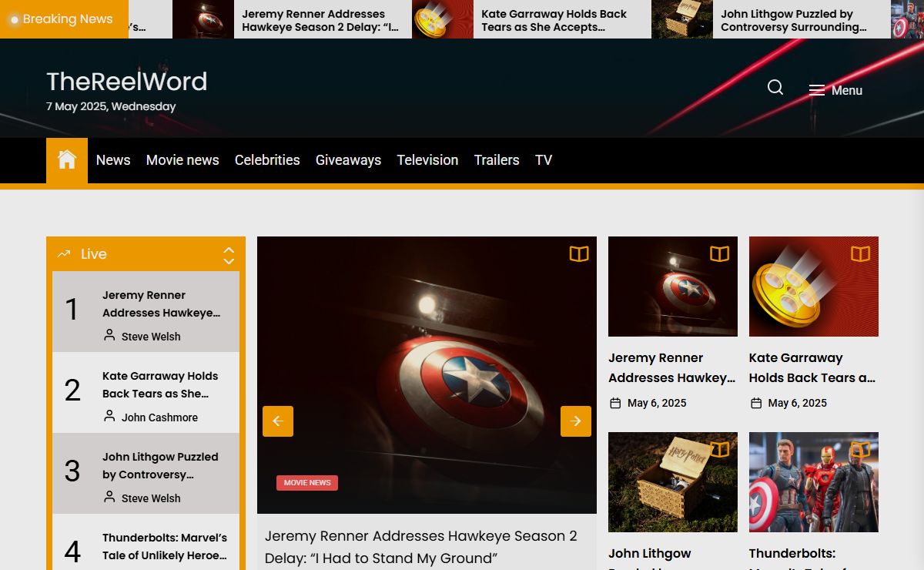Viewport: 924px width, 570px height.
Task: Click the number 3 in the Live list
Action: [72, 471]
